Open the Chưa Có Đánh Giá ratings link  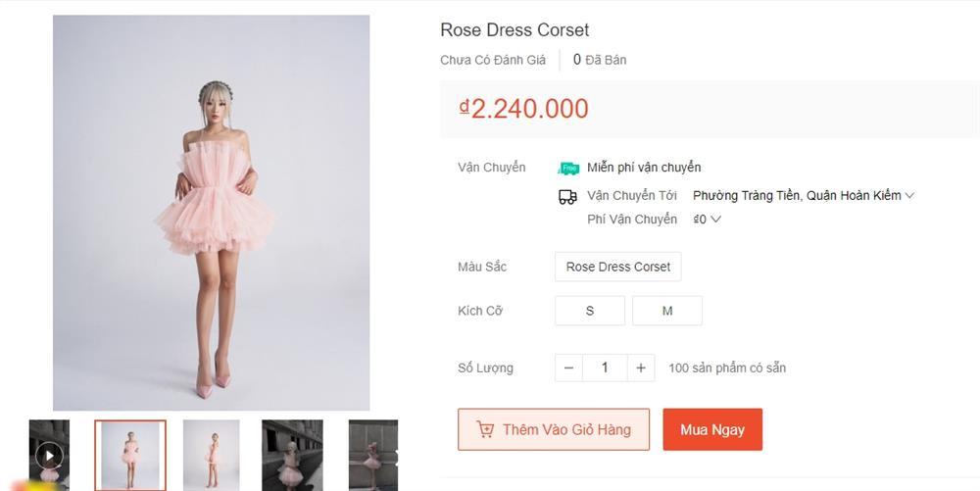pos(493,60)
